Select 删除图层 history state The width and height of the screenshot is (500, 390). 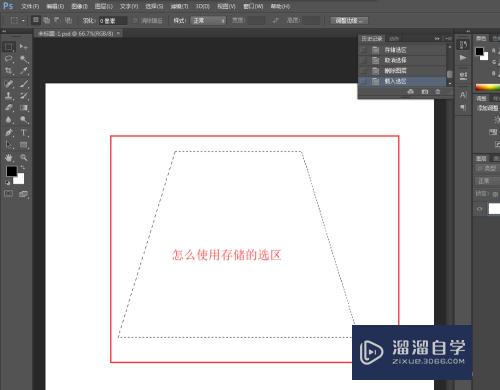(403, 71)
